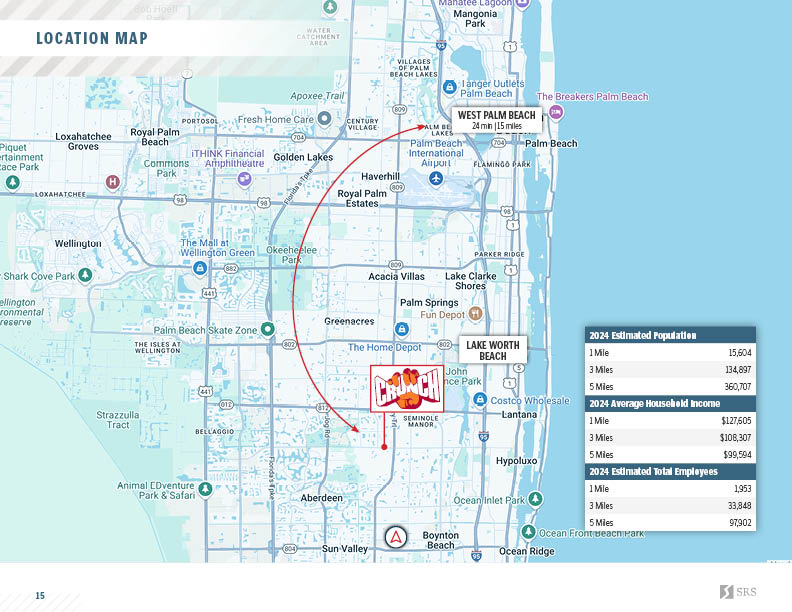Click the Palm Beach International Airport label
Screen dimensions: 792x612
pyautogui.click(x=436, y=153)
